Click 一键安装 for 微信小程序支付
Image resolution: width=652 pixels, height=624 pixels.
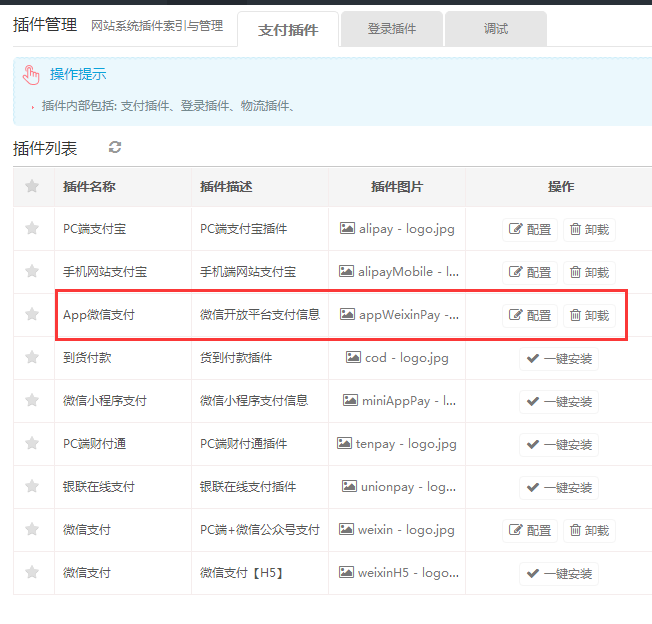pos(558,401)
